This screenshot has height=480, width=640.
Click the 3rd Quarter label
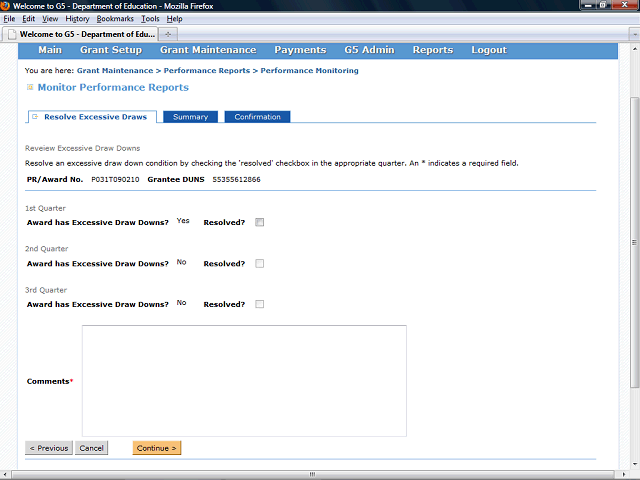pos(46,290)
